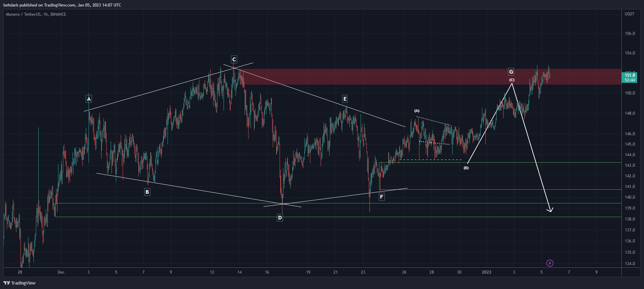Click the purple lightning bolt icon
Viewport: 644px width, 289px height.
(550, 263)
